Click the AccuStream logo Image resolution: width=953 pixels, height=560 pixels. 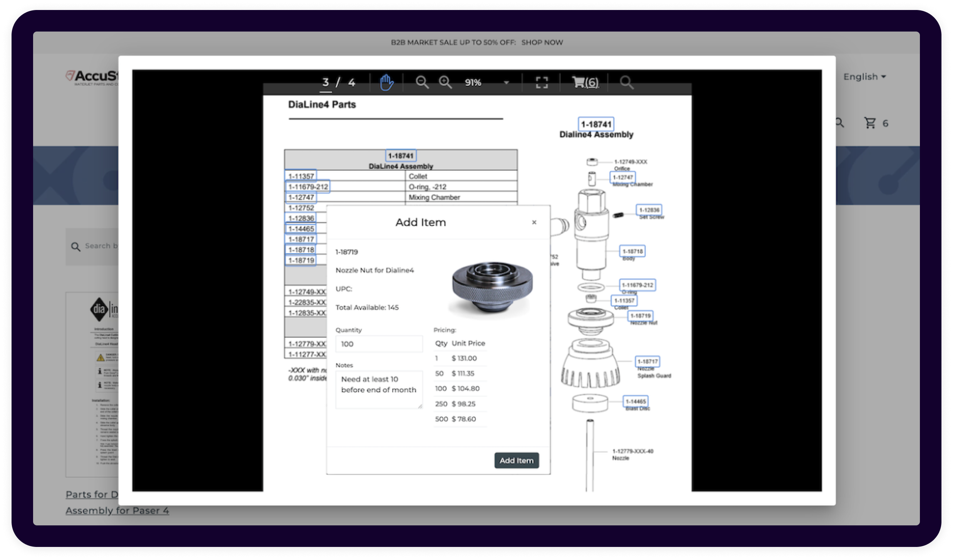pos(92,77)
